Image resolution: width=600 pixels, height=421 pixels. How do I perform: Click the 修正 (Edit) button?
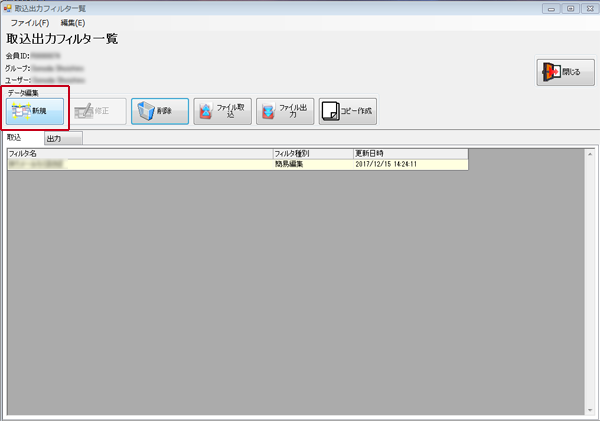tap(98, 111)
